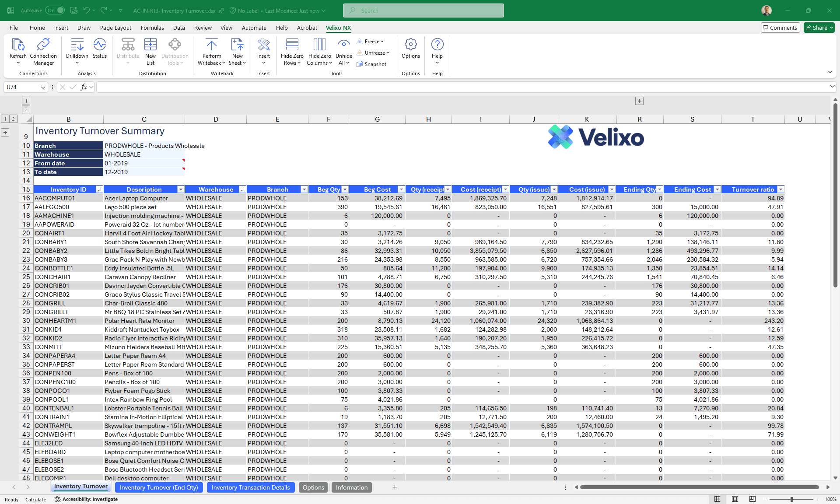Open the Description column filter dropdown

[180, 189]
